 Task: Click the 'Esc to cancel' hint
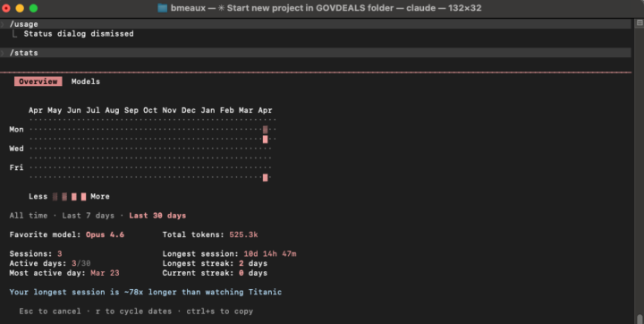coord(50,311)
